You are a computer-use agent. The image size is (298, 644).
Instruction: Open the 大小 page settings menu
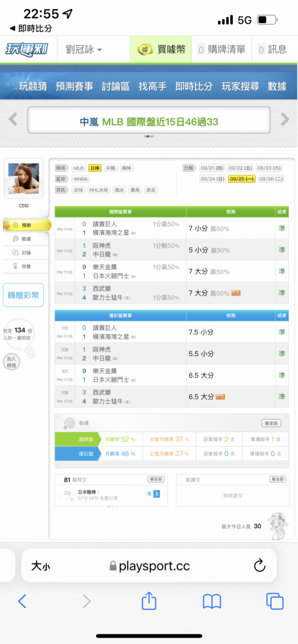[41, 566]
